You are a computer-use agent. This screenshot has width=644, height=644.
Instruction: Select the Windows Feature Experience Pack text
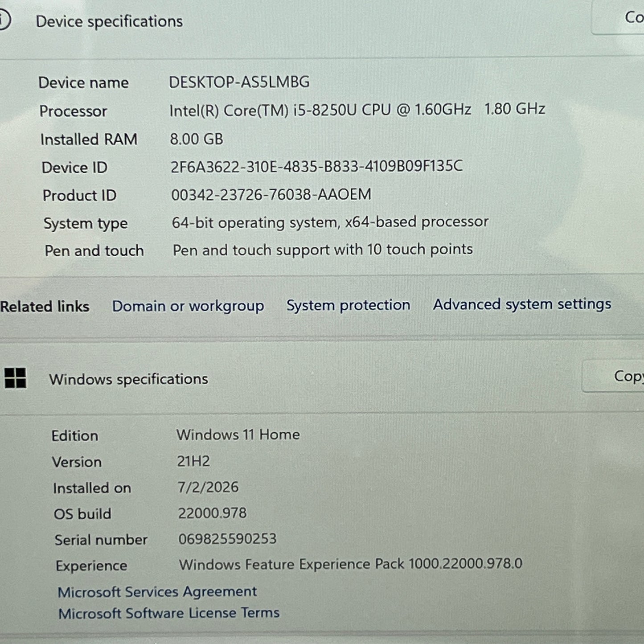pyautogui.click(x=350, y=564)
